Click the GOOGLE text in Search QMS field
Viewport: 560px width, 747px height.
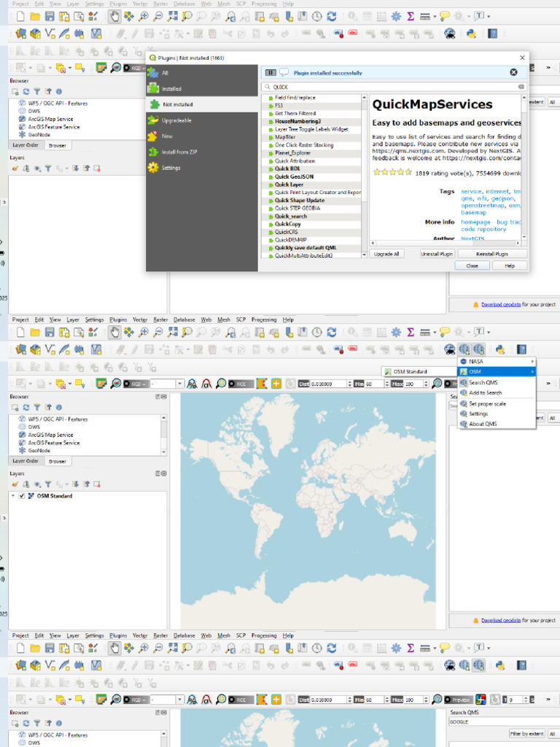(459, 722)
